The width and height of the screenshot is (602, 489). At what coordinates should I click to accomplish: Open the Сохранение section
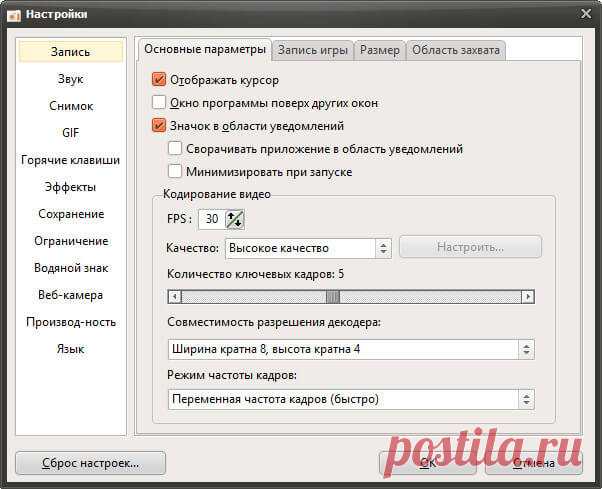coord(71,214)
